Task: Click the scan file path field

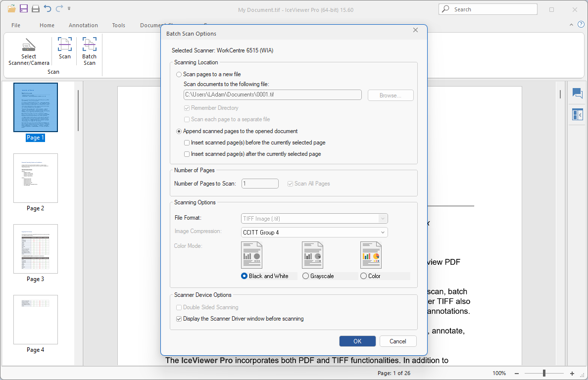Action: [x=273, y=95]
